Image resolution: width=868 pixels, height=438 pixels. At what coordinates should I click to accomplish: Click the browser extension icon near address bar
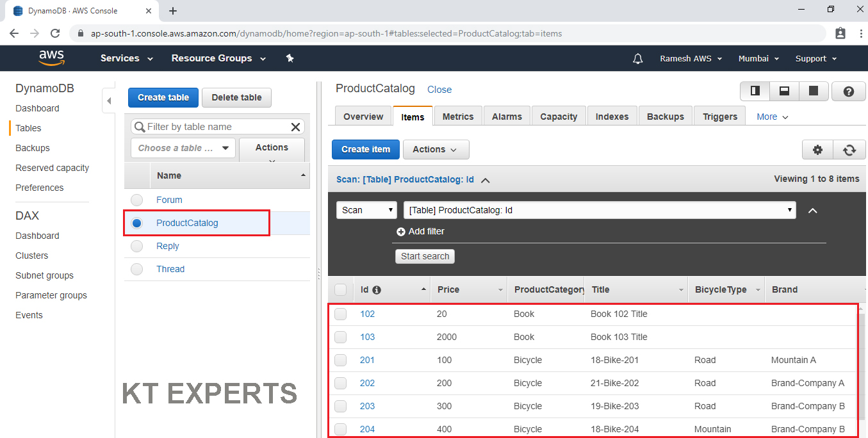(x=840, y=33)
